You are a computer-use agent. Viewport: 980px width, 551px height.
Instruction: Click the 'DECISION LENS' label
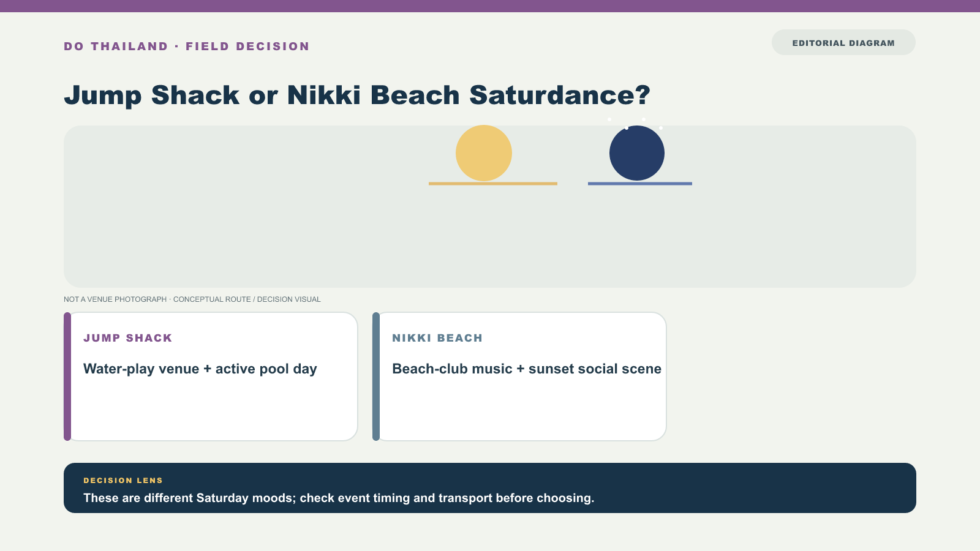pos(123,481)
